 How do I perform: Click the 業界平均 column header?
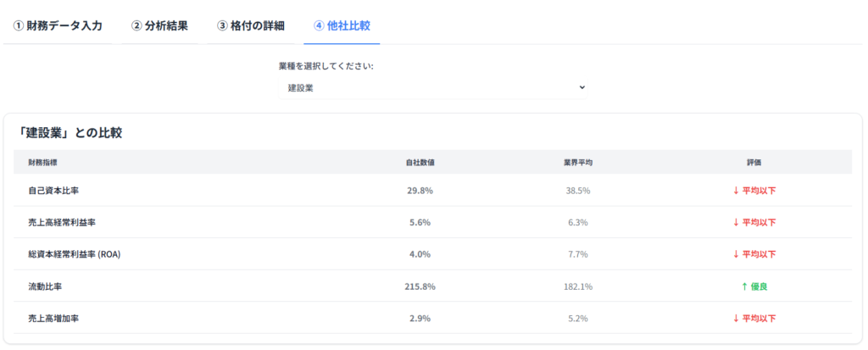point(578,162)
